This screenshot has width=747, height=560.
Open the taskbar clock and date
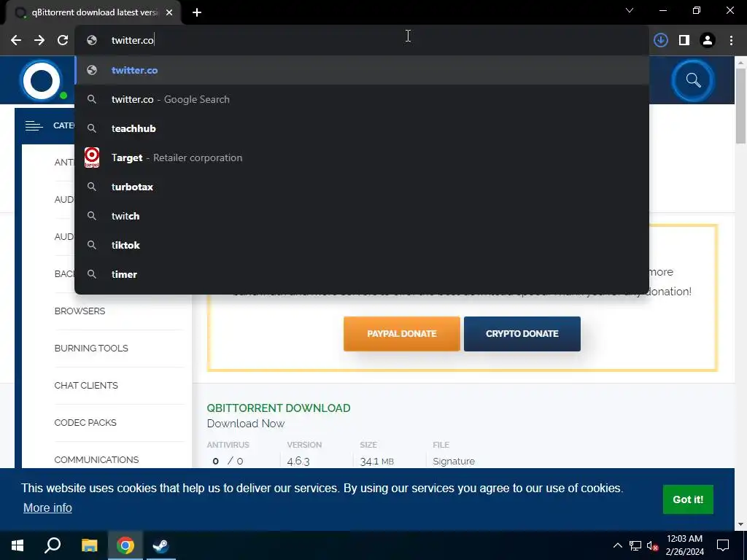click(684, 545)
